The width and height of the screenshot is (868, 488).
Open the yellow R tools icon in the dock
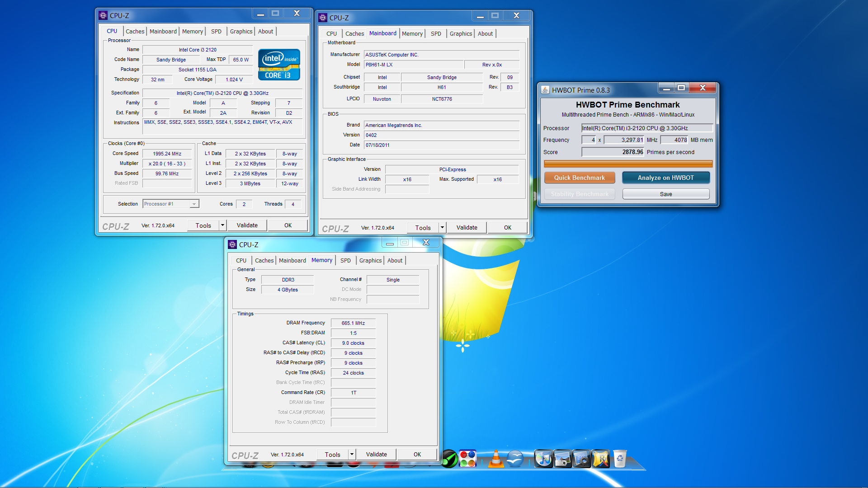601,459
